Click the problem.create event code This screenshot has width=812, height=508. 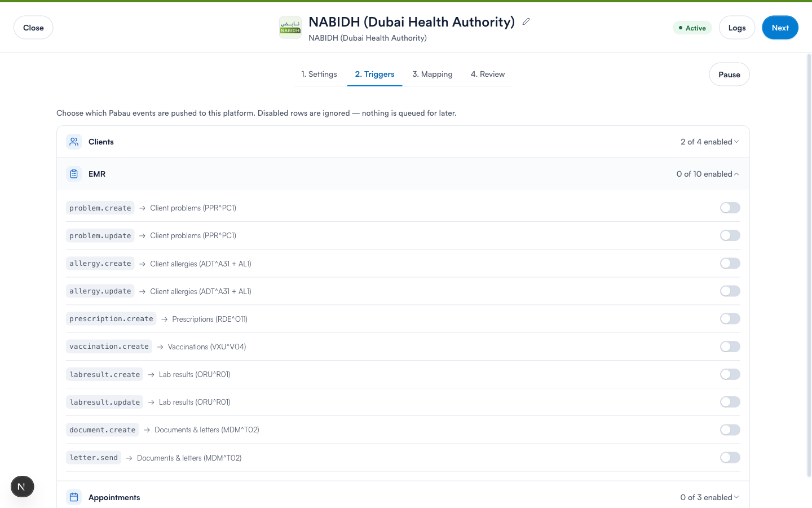coord(100,208)
